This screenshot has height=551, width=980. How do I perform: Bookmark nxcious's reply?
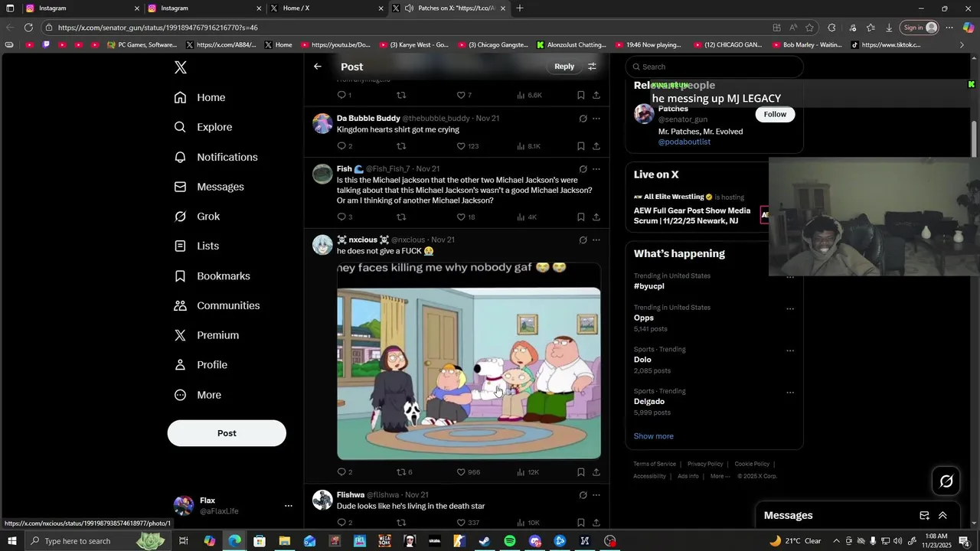pos(580,472)
